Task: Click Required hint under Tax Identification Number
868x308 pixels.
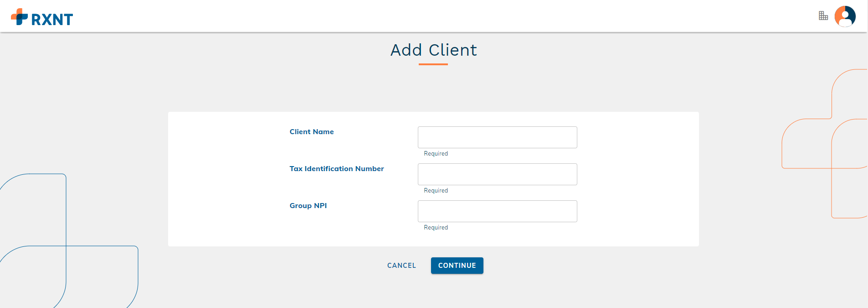Action: tap(436, 191)
